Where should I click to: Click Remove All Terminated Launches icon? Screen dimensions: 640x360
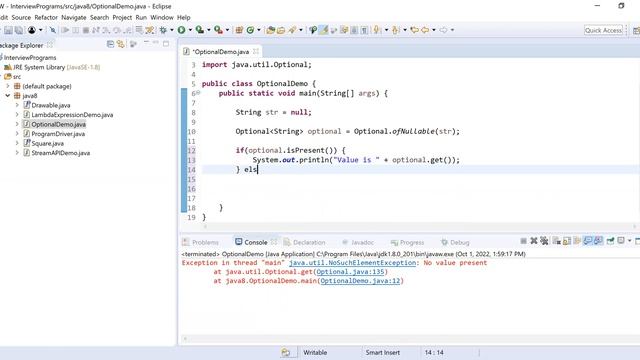pyautogui.click(x=544, y=241)
